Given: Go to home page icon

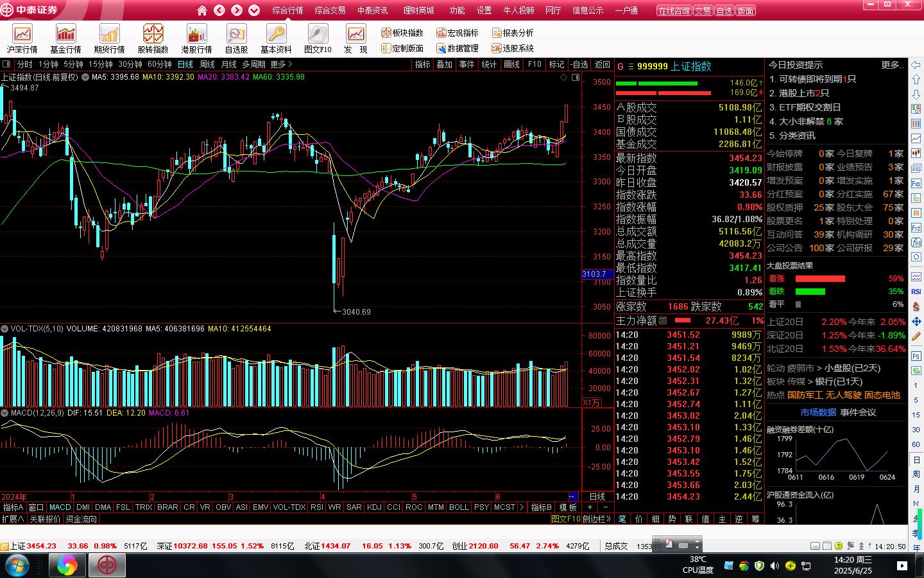Looking at the screenshot, I should [202, 10].
